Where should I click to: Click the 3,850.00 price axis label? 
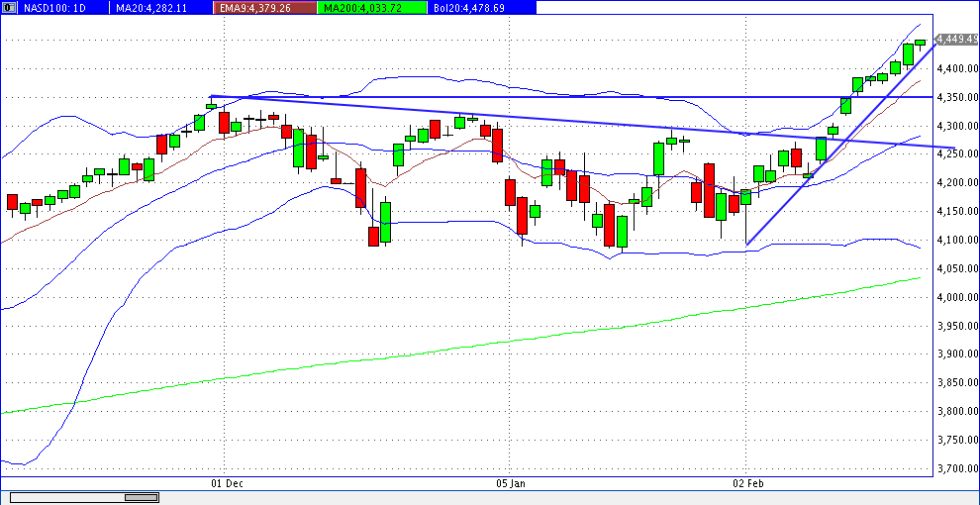(955, 383)
